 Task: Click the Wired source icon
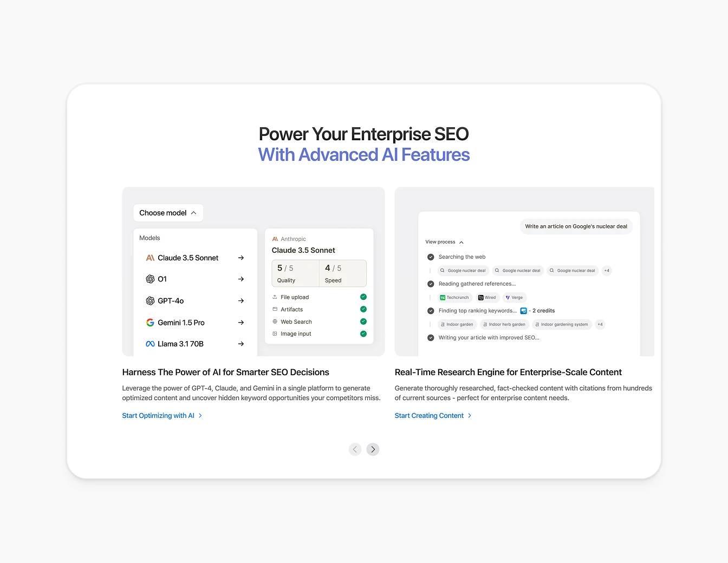click(479, 297)
